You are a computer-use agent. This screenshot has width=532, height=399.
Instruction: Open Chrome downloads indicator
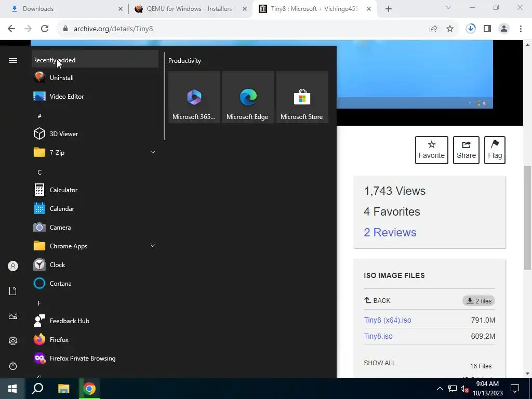pyautogui.click(x=471, y=29)
